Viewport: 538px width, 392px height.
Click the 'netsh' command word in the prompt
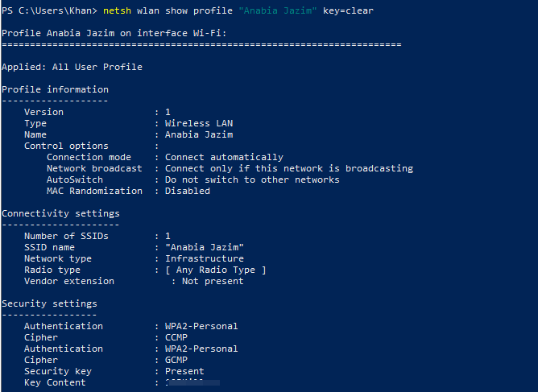[x=117, y=10]
